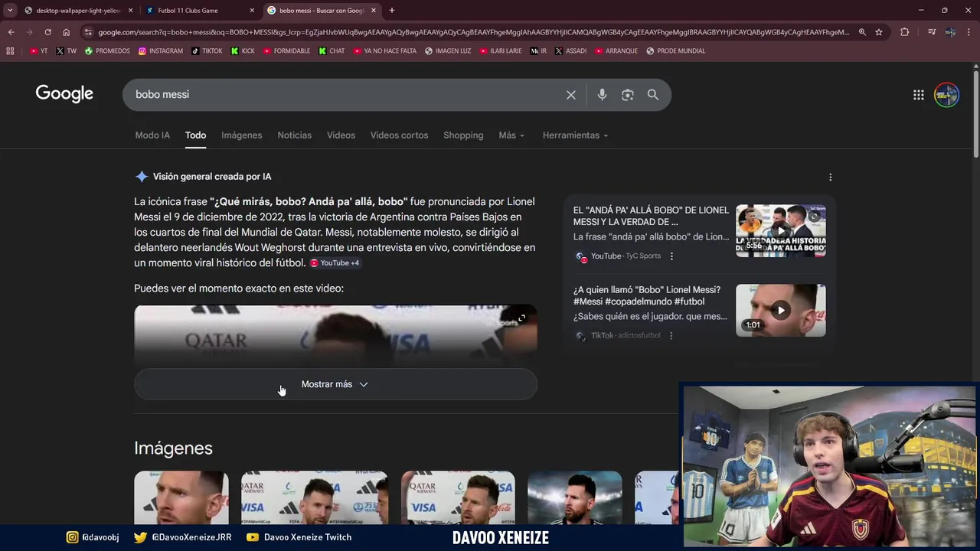Expand the embedded Qatar video
Viewport: 980px width, 551px height.
coord(521,318)
